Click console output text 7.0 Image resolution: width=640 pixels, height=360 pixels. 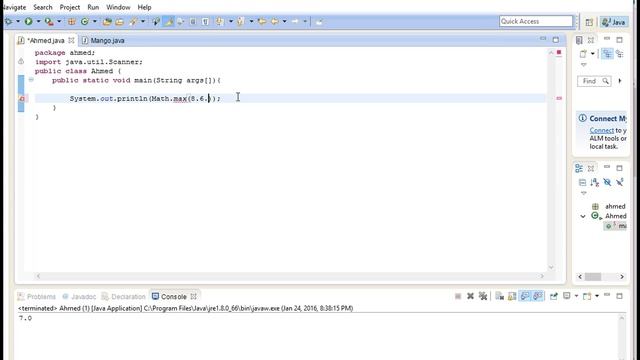click(x=25, y=318)
